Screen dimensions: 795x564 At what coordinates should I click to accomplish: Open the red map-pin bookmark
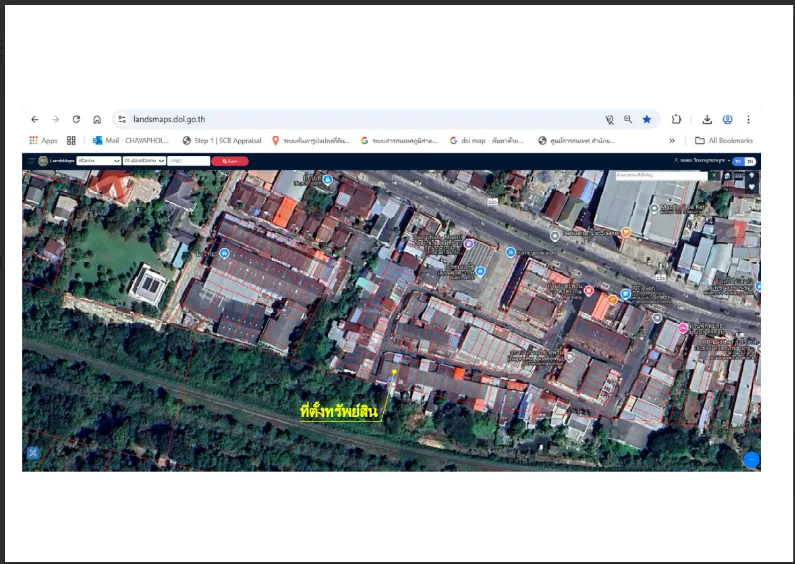coord(311,140)
